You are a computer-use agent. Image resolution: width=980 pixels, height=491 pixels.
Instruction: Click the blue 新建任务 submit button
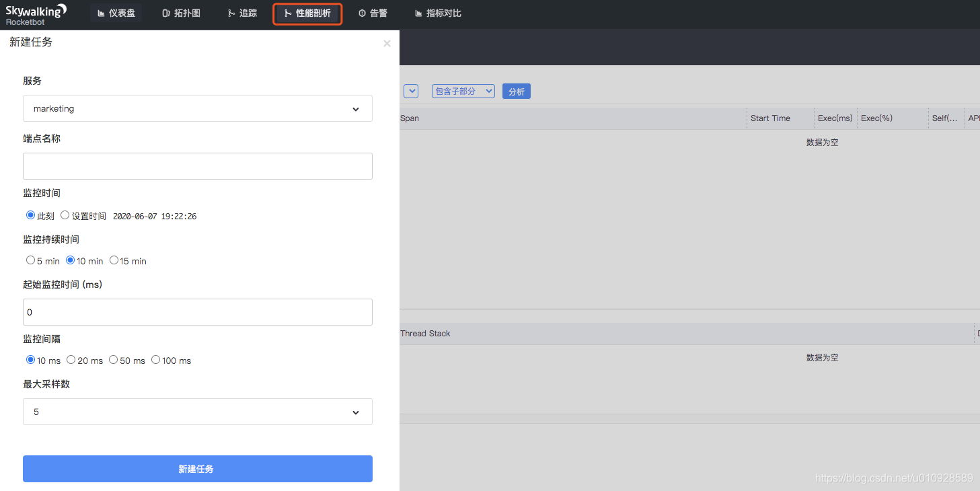coord(198,469)
